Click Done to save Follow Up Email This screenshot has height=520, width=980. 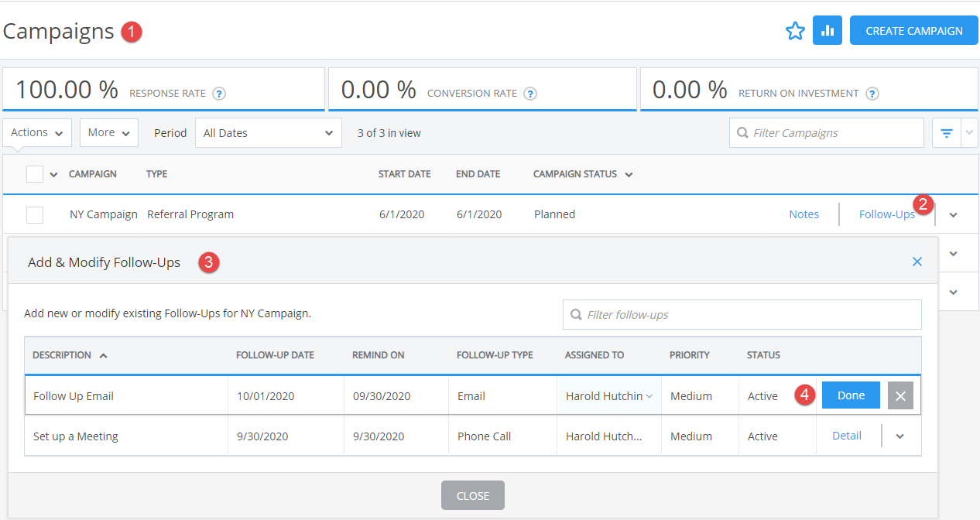[851, 395]
